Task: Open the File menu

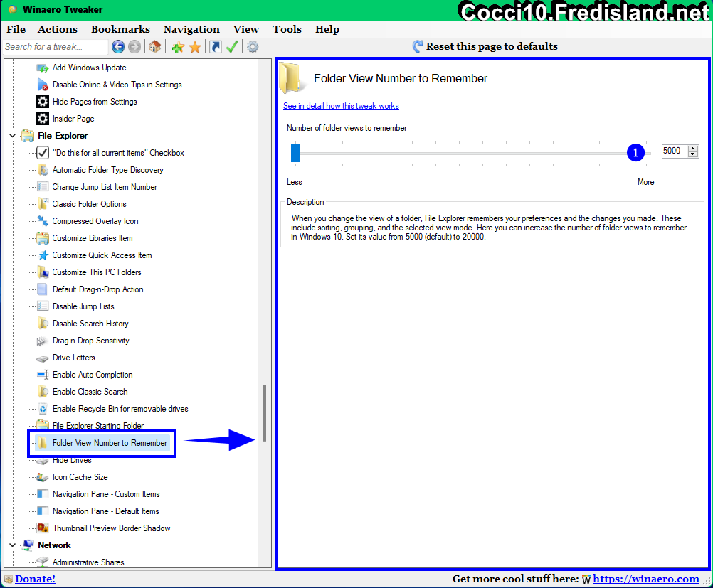Action: click(x=16, y=29)
